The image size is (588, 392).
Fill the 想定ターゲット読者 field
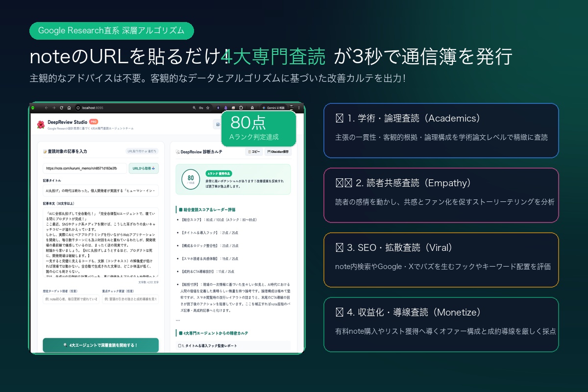click(71, 298)
